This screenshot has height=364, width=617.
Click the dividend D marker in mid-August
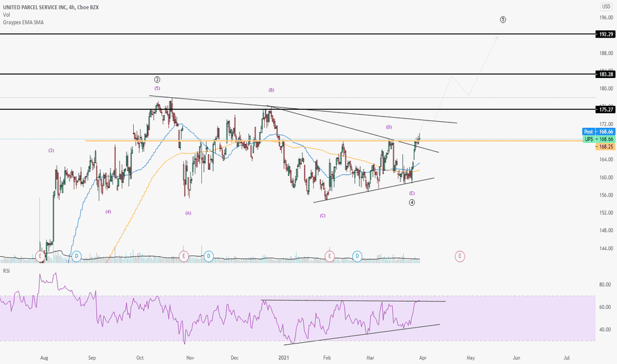(76, 257)
